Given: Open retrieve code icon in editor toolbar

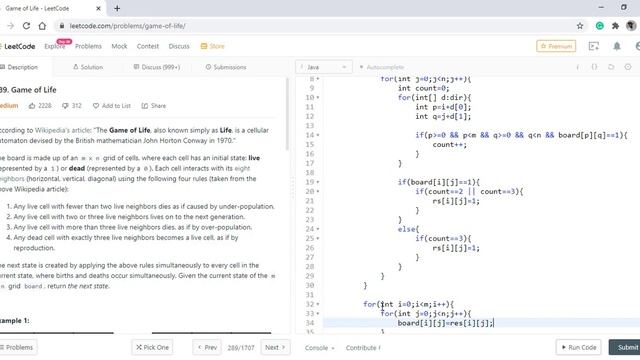Looking at the screenshot, I should (x=611, y=67).
